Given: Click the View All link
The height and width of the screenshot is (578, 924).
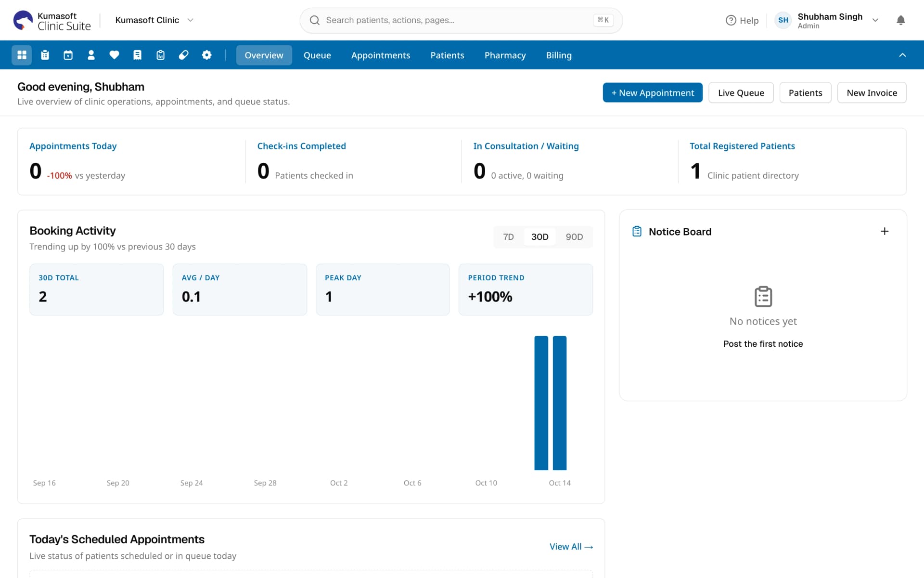Looking at the screenshot, I should (571, 547).
